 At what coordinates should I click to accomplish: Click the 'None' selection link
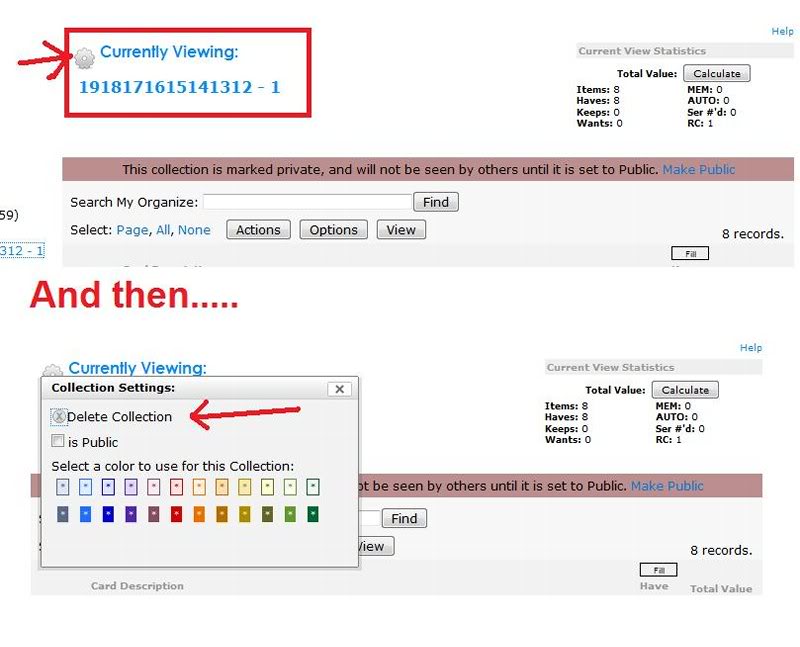click(x=194, y=230)
